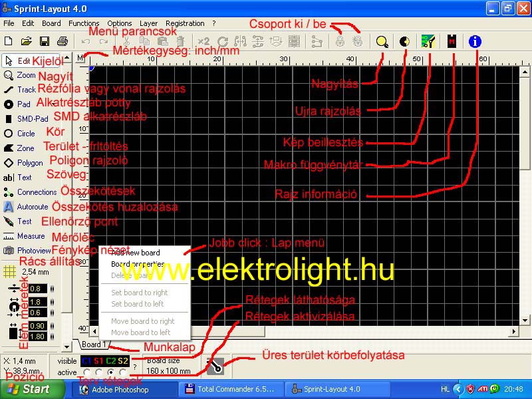Screen dimensions: 532x399
Task: Select the SMD-Pad tool
Action: tap(26, 119)
